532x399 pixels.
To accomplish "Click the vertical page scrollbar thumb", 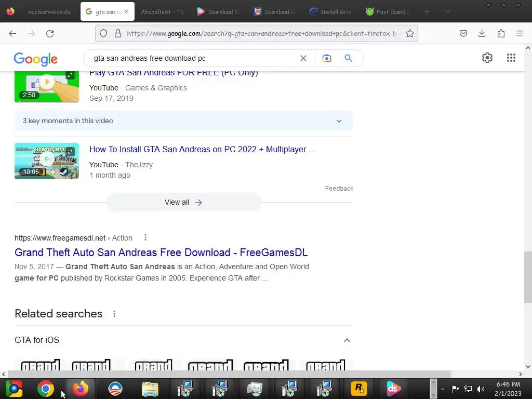I will [x=528, y=277].
